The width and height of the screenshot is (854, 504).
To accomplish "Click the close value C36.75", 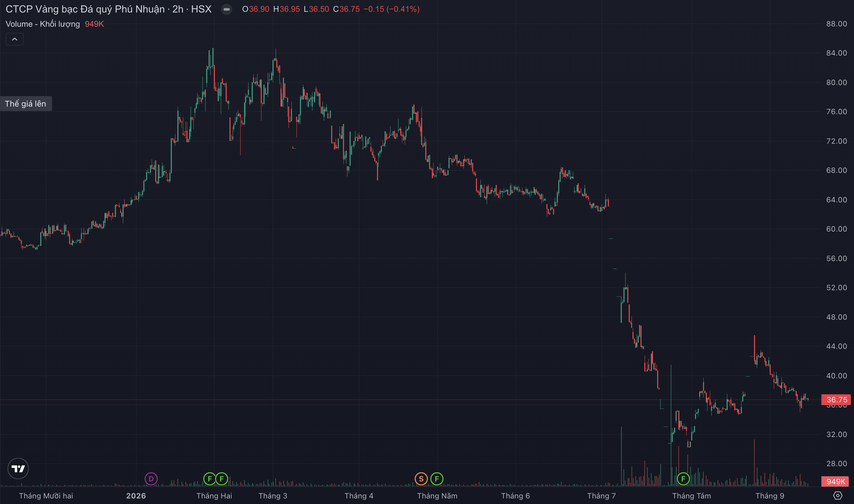I will click(346, 9).
